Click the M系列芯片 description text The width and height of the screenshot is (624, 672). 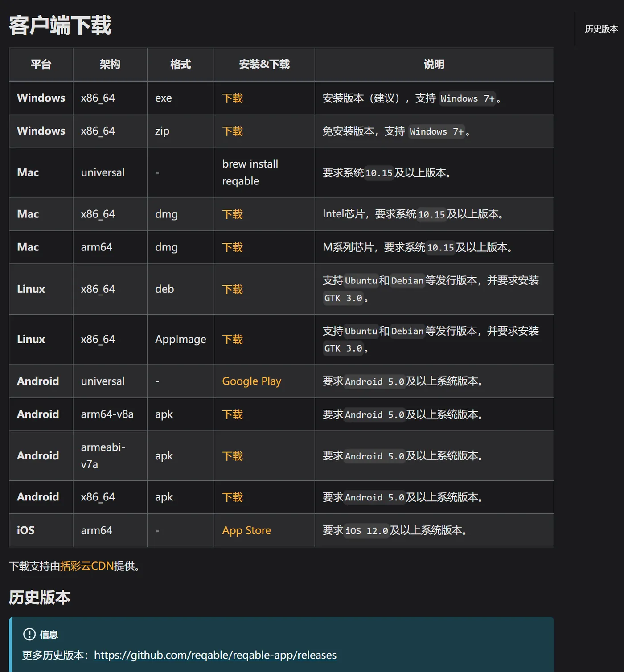coord(418,247)
